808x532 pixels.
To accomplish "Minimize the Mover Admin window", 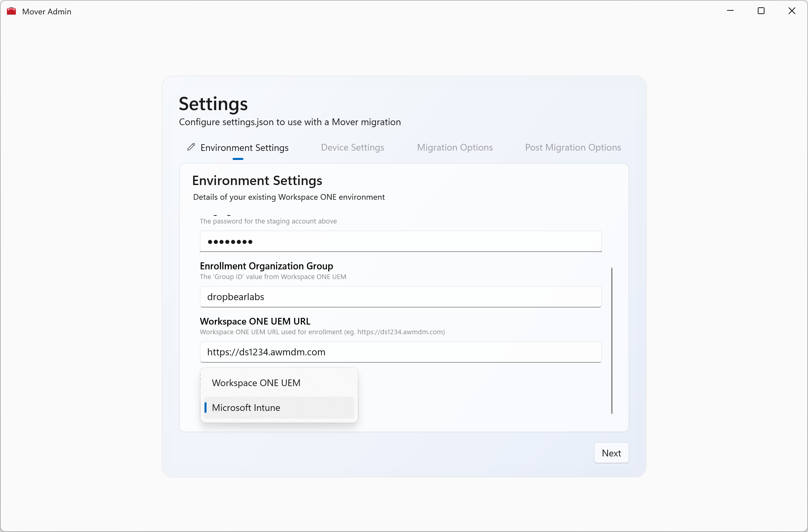I will tap(730, 11).
